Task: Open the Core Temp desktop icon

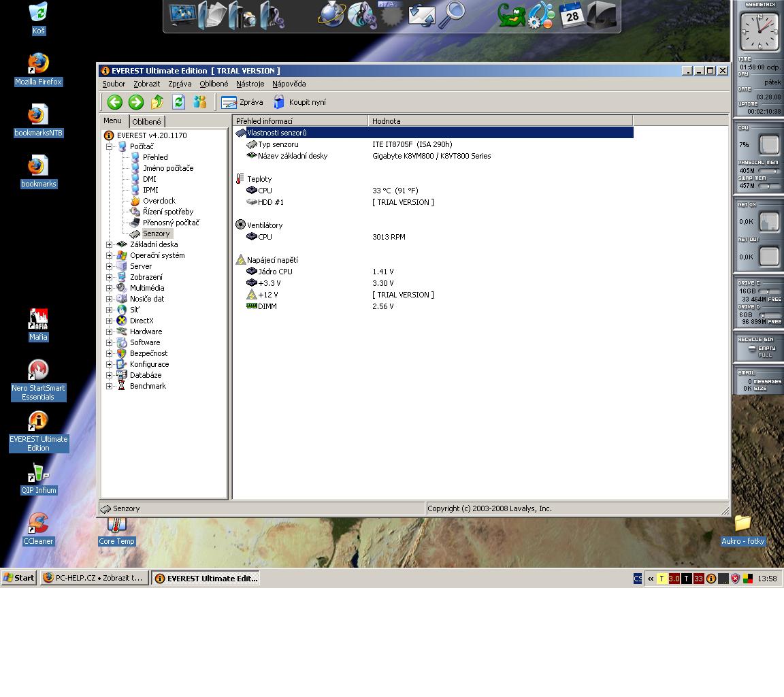Action: pyautogui.click(x=116, y=532)
